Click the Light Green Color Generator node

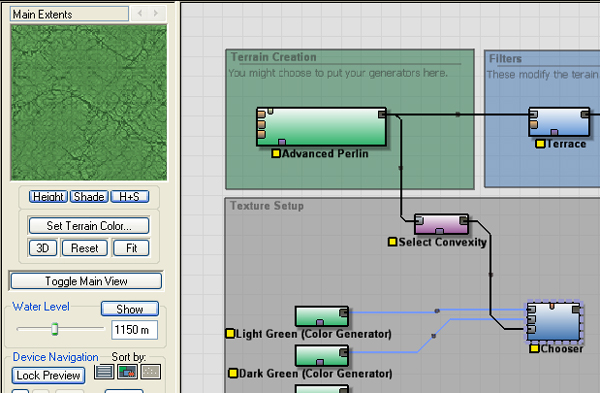(x=321, y=316)
